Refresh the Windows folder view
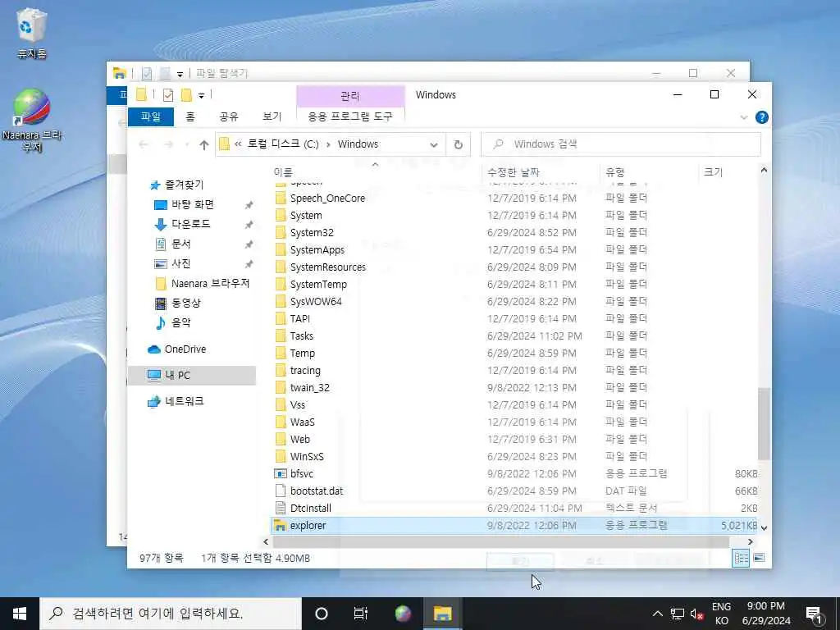Viewport: 840px width, 630px height. point(458,144)
